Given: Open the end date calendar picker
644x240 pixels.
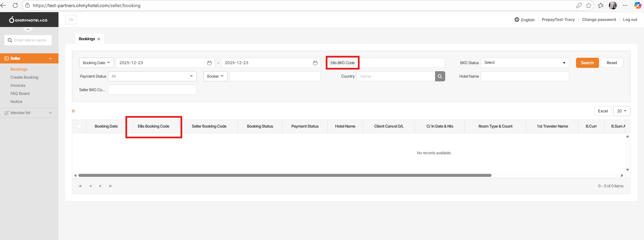Looking at the screenshot, I should point(315,63).
